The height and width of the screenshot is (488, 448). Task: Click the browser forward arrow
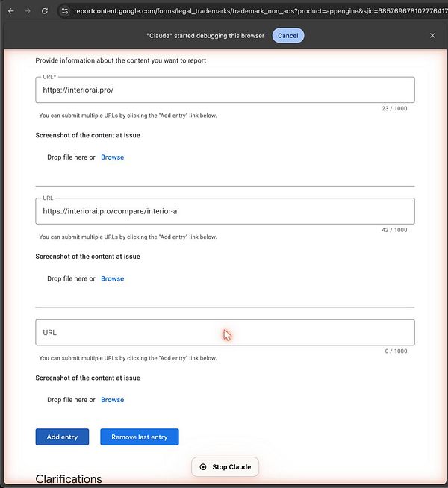[x=28, y=11]
